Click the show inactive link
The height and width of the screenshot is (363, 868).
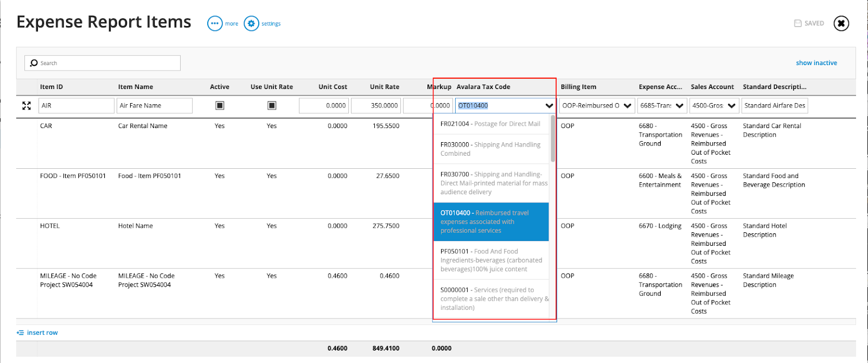816,63
